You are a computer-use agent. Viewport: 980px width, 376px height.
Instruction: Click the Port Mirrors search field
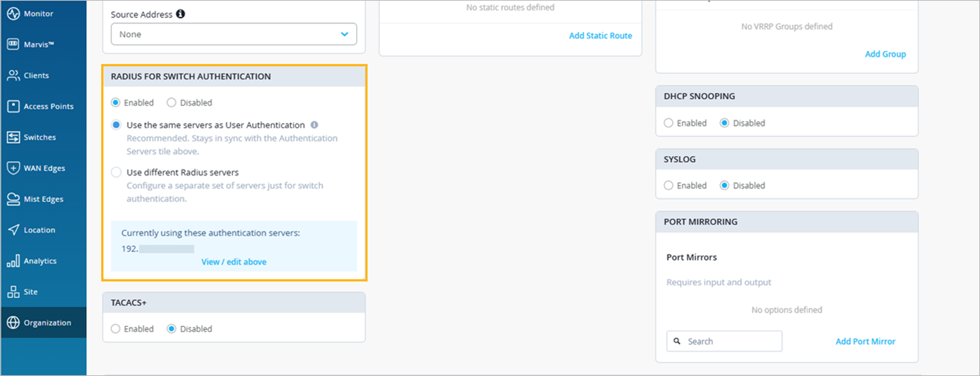point(724,341)
